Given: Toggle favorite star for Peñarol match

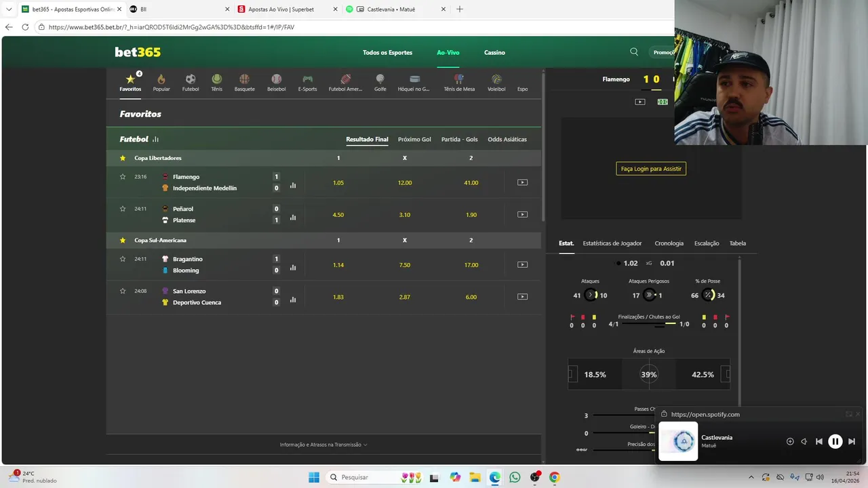Looking at the screenshot, I should tap(123, 209).
